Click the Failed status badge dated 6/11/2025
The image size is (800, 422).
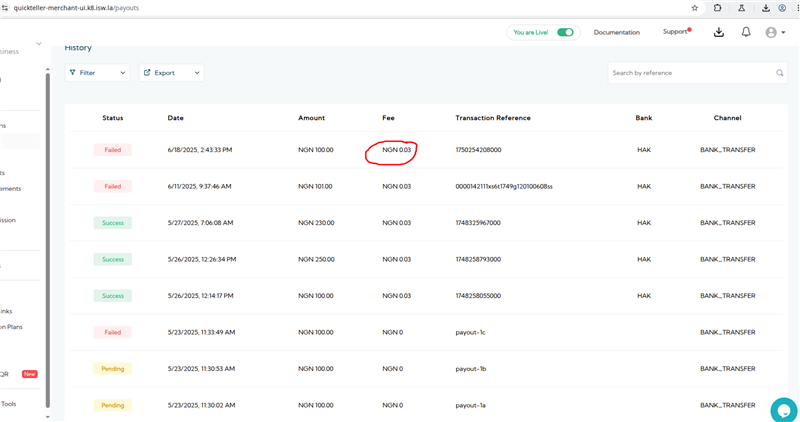point(112,186)
